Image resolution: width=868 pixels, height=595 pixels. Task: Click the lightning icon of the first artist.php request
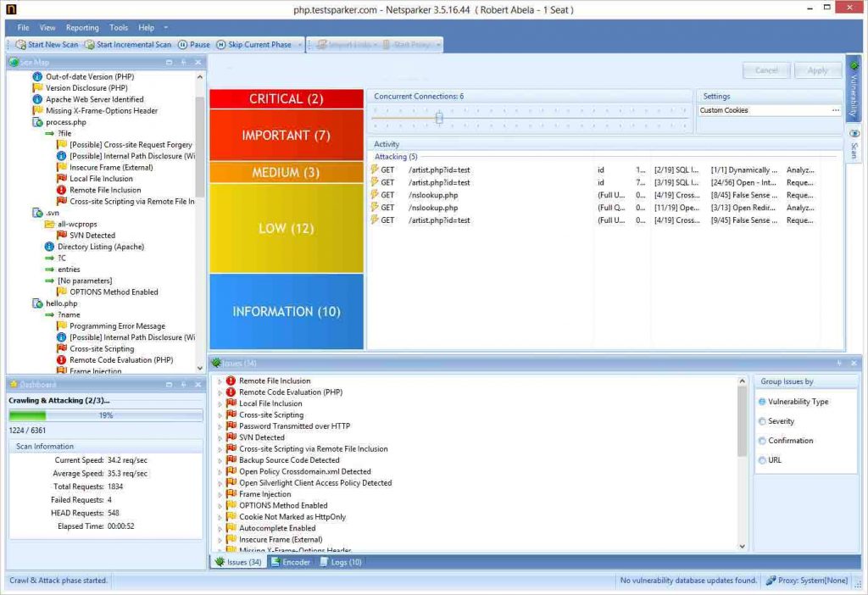[375, 170]
